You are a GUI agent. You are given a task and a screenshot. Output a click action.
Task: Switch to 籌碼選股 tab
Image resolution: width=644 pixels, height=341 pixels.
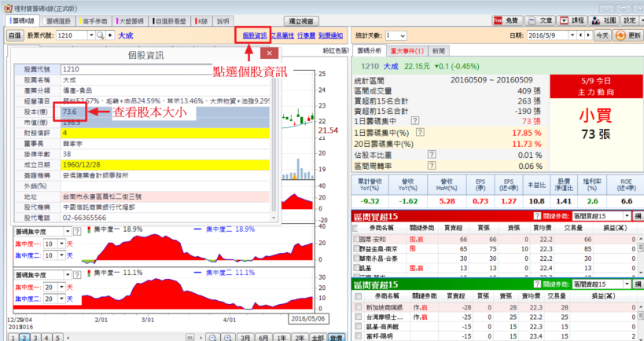point(58,21)
